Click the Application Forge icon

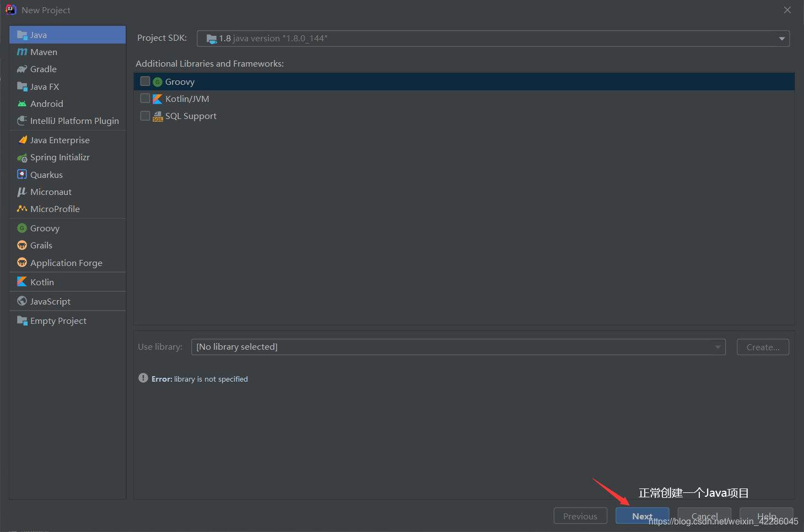(22, 263)
